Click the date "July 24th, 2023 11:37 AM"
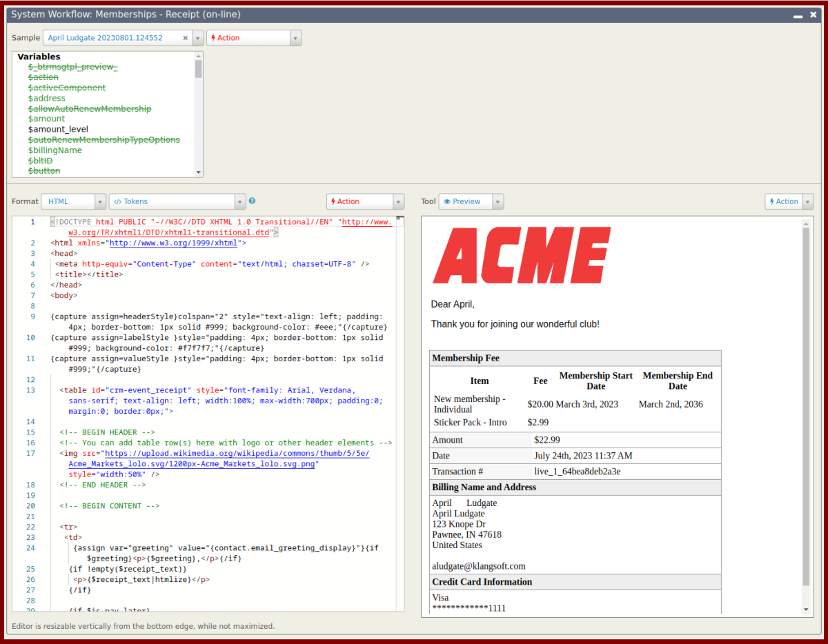Screen dimensions: 828x644 [583, 456]
